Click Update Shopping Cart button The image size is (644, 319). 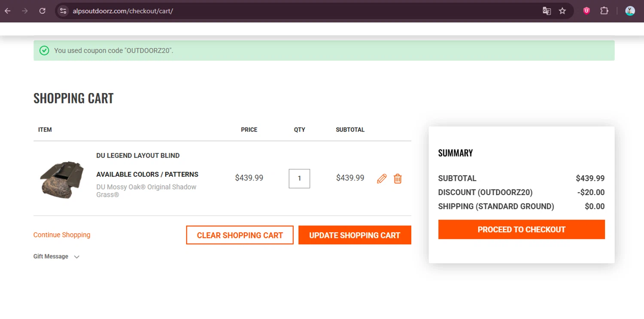pos(355,235)
